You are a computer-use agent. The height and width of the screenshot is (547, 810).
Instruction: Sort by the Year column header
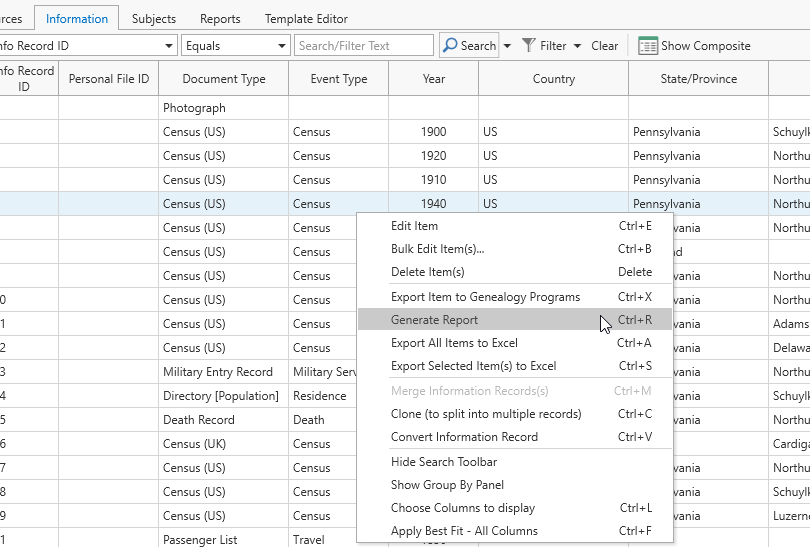[x=433, y=79]
